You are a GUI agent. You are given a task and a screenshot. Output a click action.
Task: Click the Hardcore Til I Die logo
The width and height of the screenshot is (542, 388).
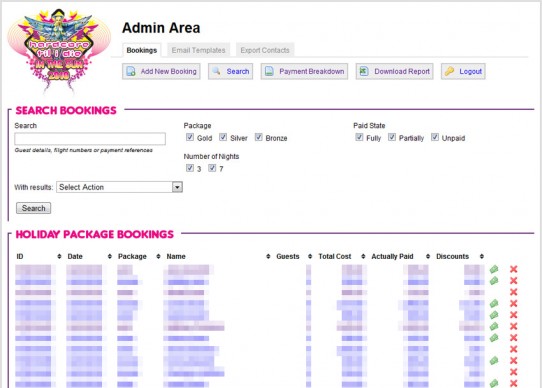[x=59, y=50]
